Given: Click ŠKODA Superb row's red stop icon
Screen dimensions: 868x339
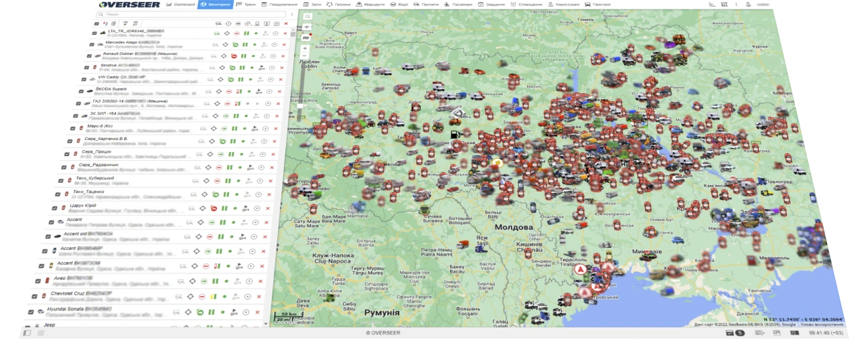Looking at the screenshot, I should [x=229, y=91].
